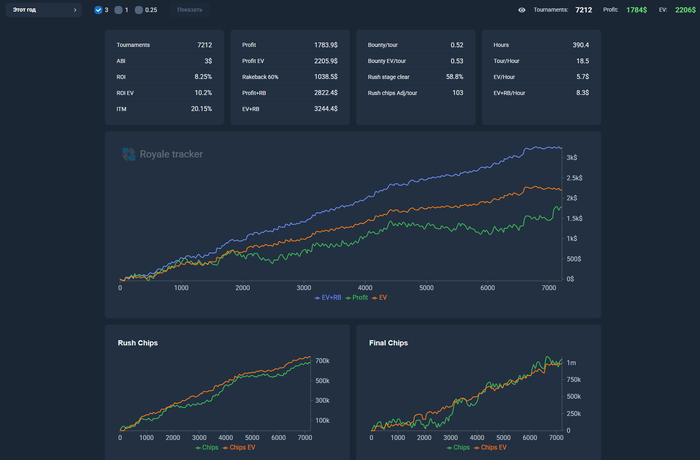Click the EV+RB/Hour value 8.3$
This screenshot has height=460, width=700.
click(x=583, y=93)
